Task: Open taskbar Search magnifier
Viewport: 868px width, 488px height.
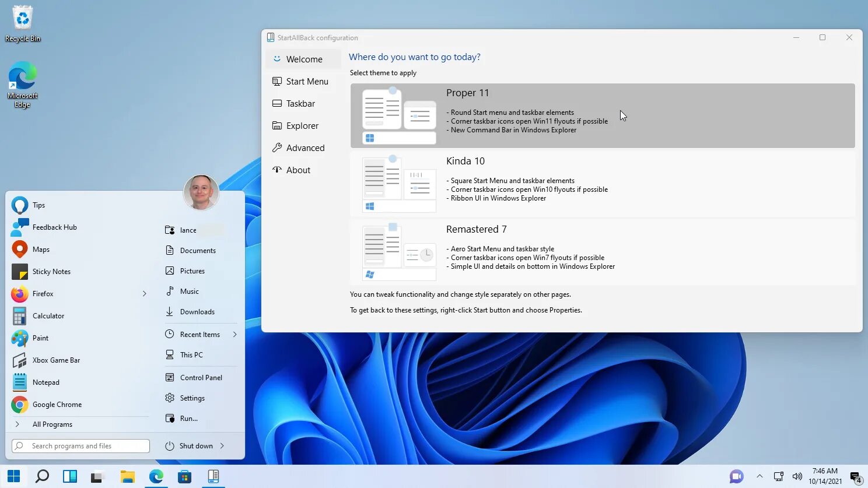Action: click(x=42, y=476)
